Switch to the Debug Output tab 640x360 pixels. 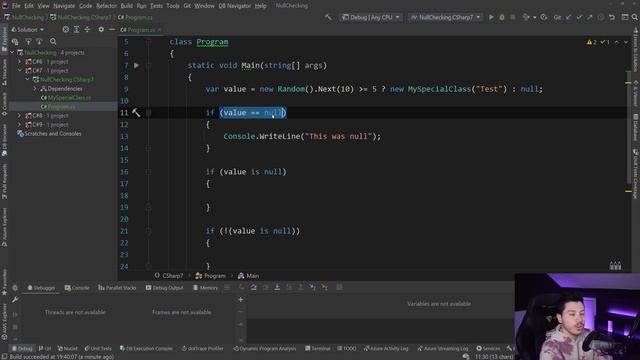coord(164,288)
